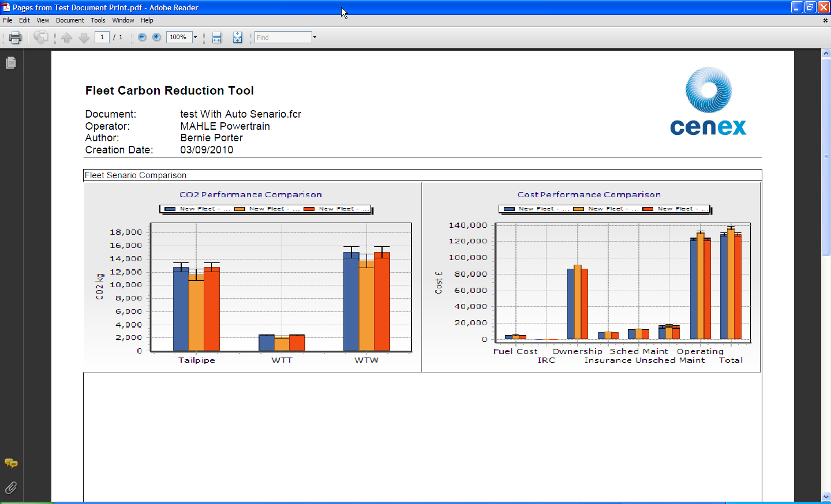This screenshot has width=831, height=504.
Task: Open the Find options dropdown arrow
Action: (315, 37)
